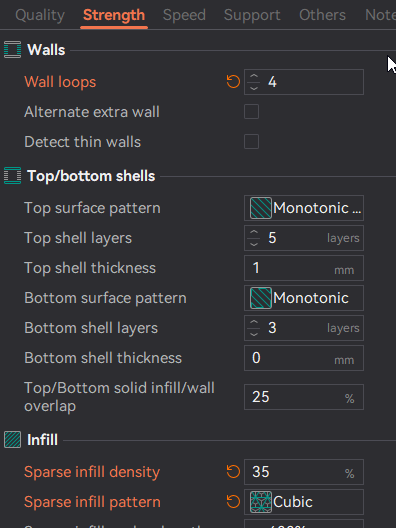Open Bottom surface pattern dropdown
396x528 pixels.
pos(304,298)
